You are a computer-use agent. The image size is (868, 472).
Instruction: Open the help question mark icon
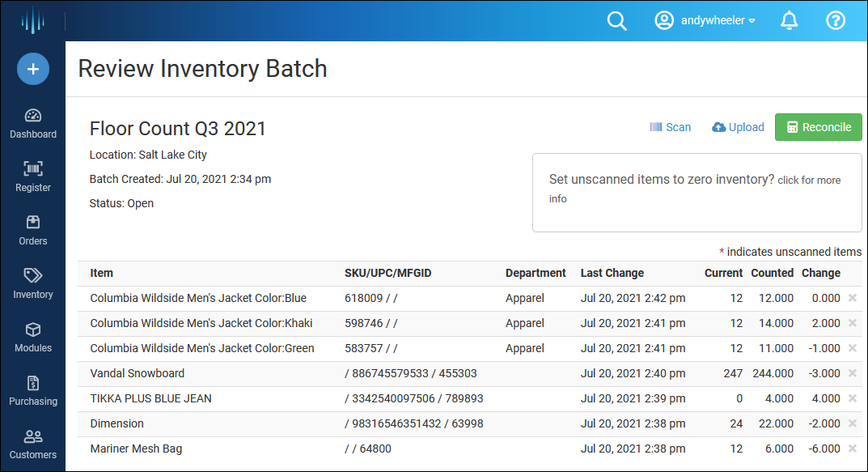[x=836, y=20]
